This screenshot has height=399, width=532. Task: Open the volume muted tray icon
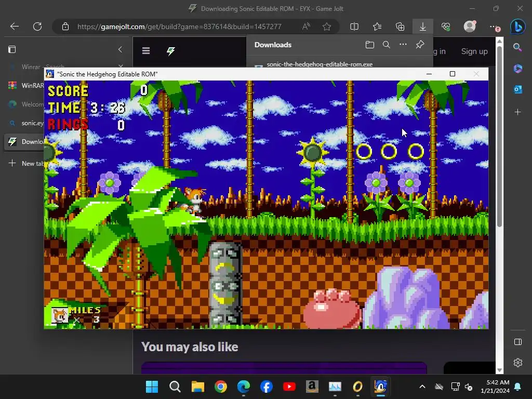pyautogui.click(x=469, y=387)
